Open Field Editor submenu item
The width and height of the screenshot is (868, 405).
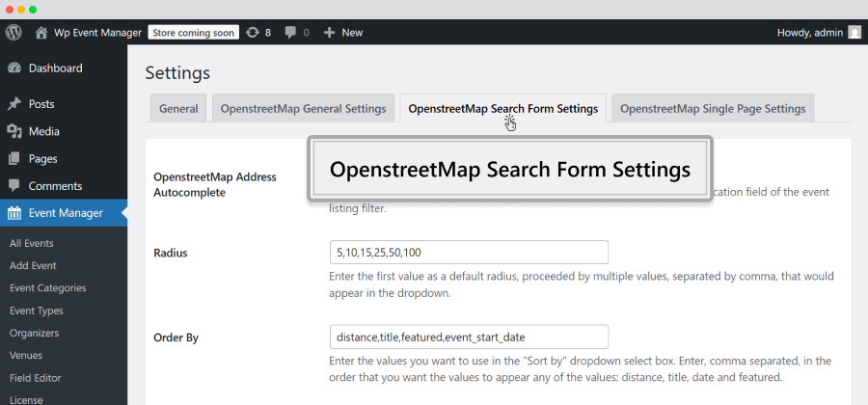tap(36, 378)
